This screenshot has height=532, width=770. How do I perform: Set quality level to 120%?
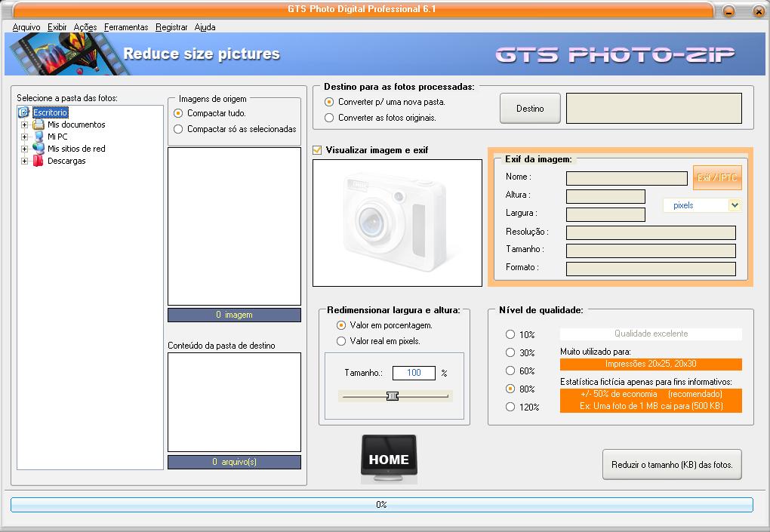tap(510, 407)
